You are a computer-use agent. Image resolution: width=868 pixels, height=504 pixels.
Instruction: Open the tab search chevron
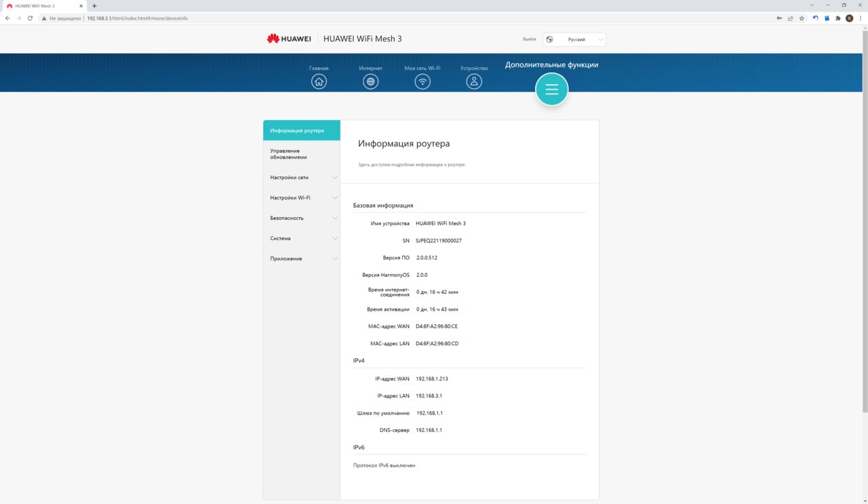[x=812, y=5]
